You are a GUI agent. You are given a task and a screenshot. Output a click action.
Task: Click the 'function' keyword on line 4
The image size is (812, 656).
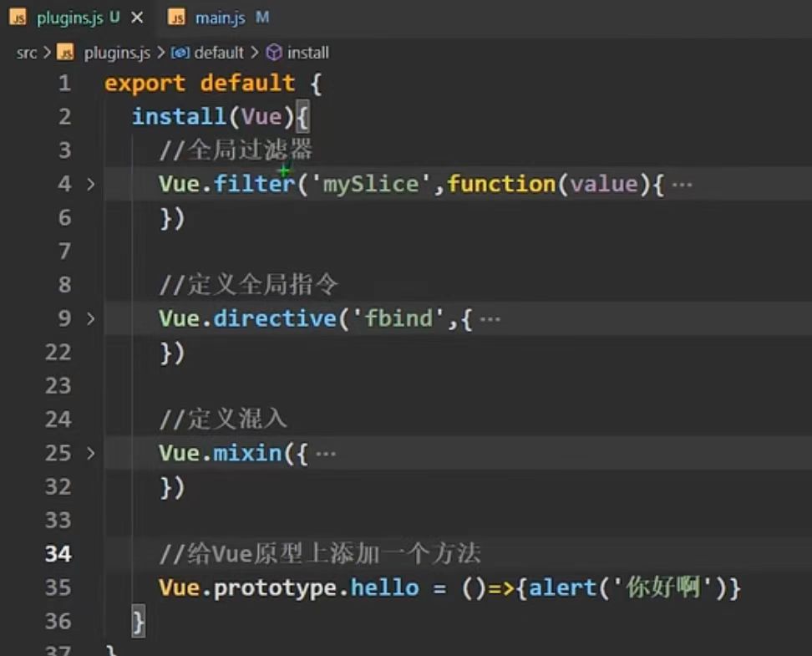[x=501, y=184]
